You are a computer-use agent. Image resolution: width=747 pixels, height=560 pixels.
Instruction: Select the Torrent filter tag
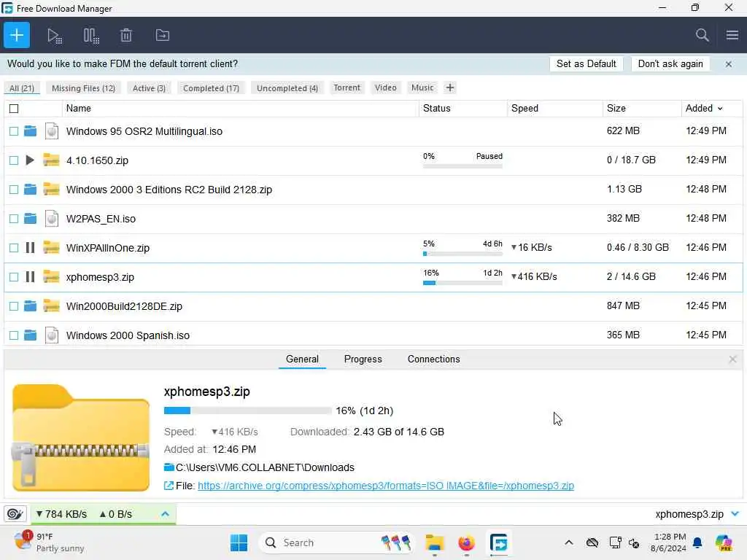(347, 87)
